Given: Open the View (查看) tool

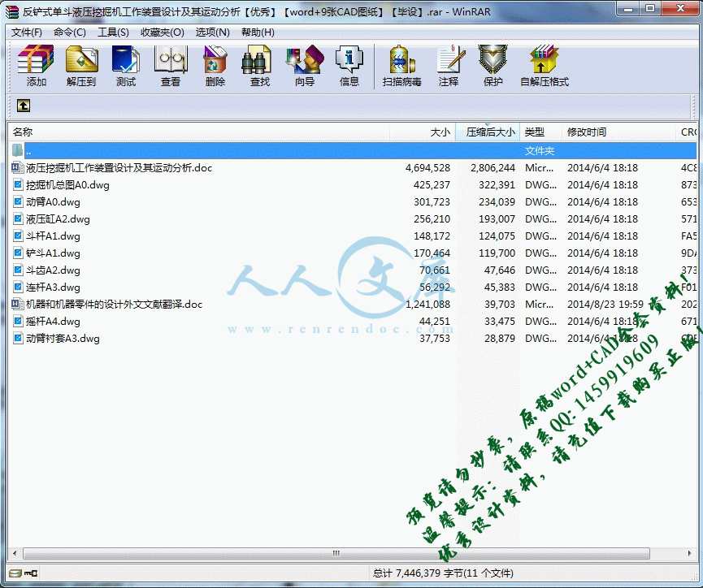Looking at the screenshot, I should (171, 59).
